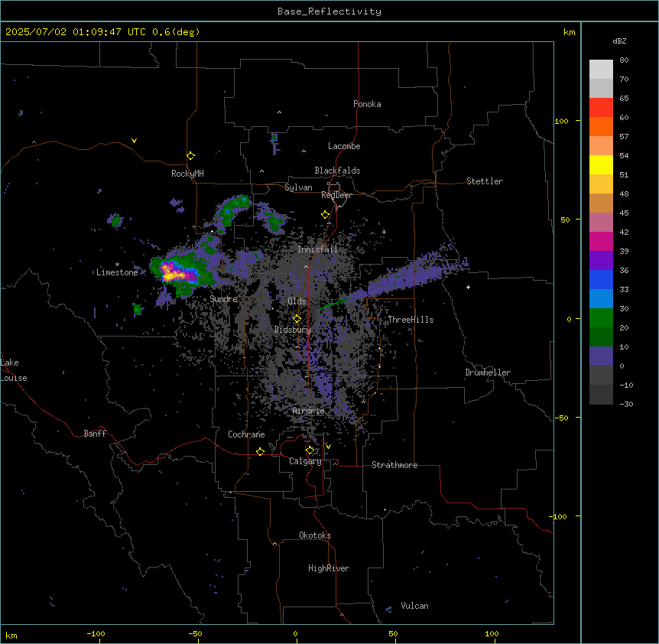
Task: Select the RedDeer city label
Action: 336,195
